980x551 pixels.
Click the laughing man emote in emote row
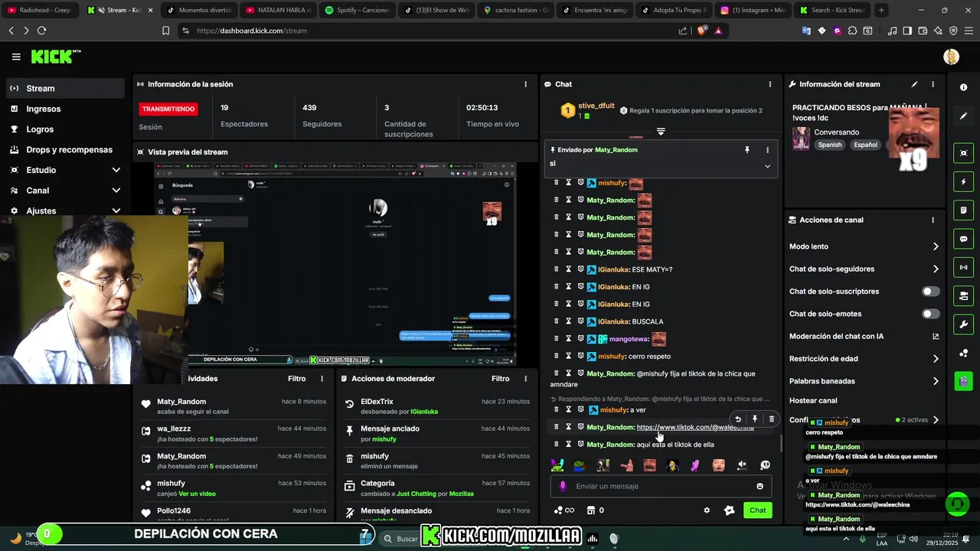click(x=649, y=465)
